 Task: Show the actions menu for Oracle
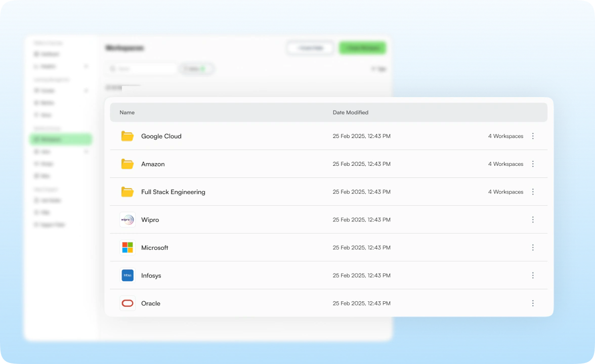click(x=533, y=303)
